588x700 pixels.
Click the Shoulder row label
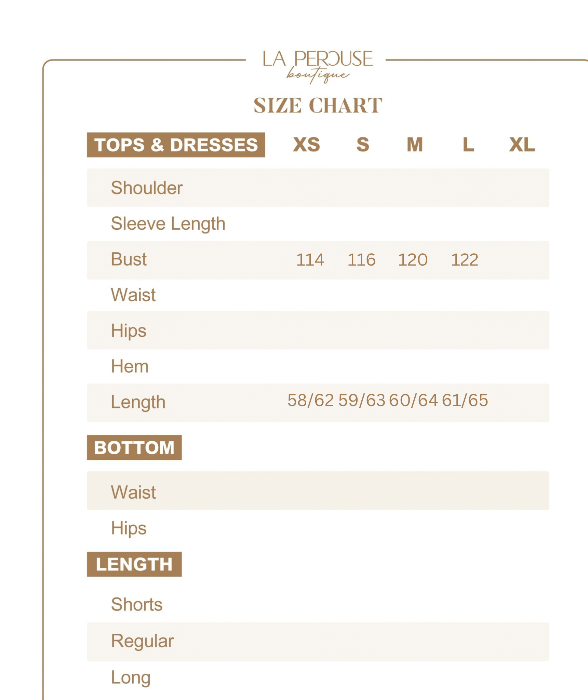[x=147, y=188]
